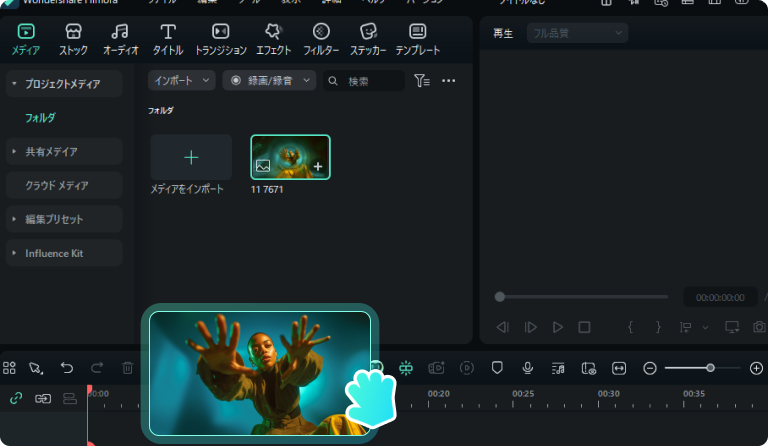Click the render preview circle-play icon
This screenshot has height=446, width=768.
click(x=467, y=368)
